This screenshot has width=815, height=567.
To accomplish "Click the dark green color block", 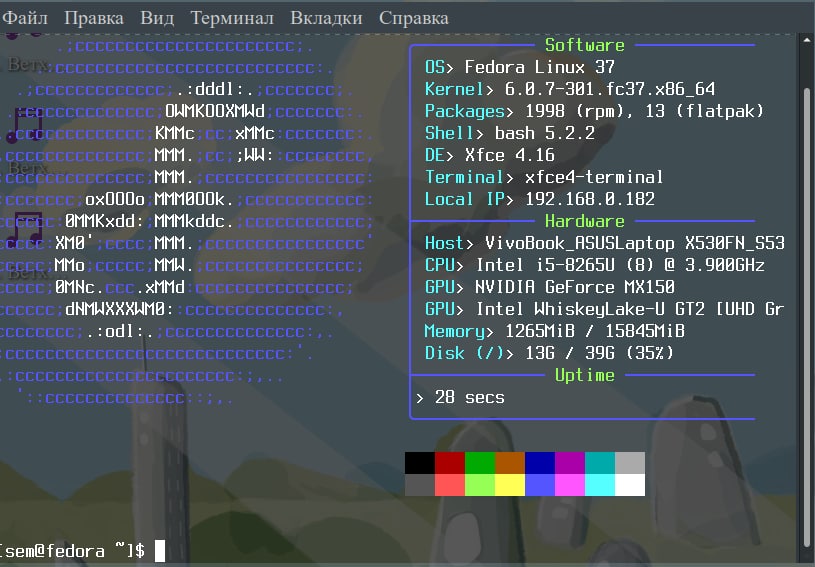I will (480, 463).
